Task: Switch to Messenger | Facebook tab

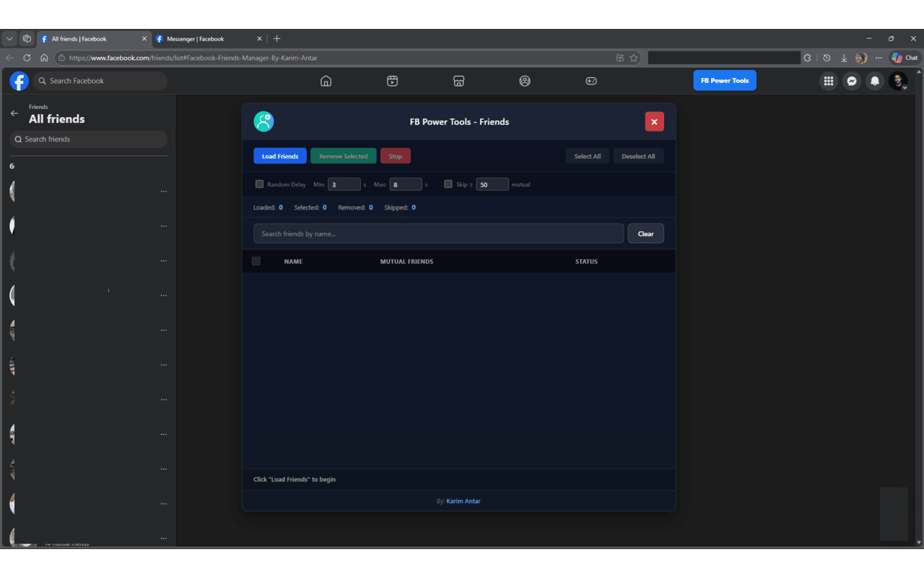Action: [x=209, y=39]
